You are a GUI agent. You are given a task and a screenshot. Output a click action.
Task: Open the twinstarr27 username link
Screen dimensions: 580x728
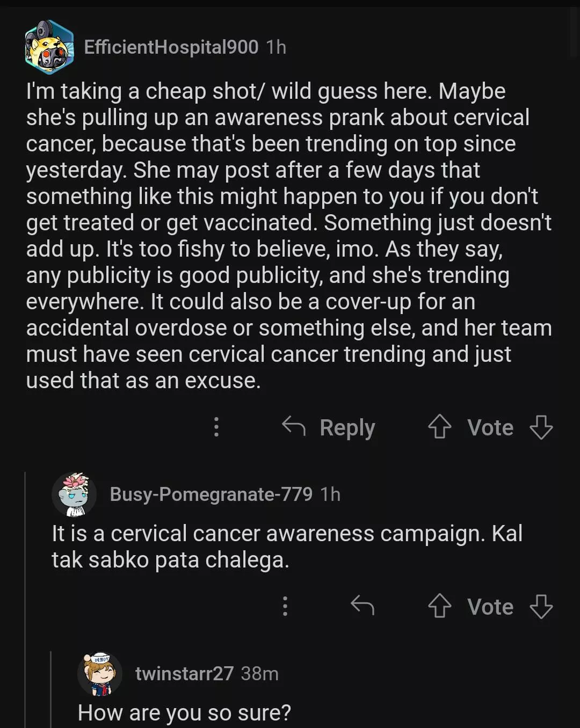[x=184, y=674]
